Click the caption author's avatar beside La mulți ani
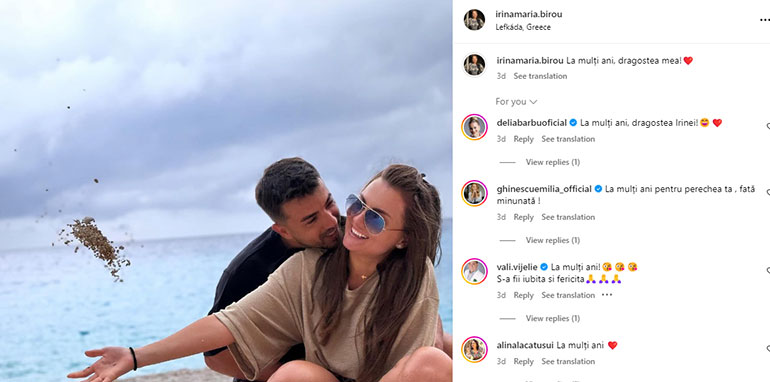770x382 pixels. 474,65
